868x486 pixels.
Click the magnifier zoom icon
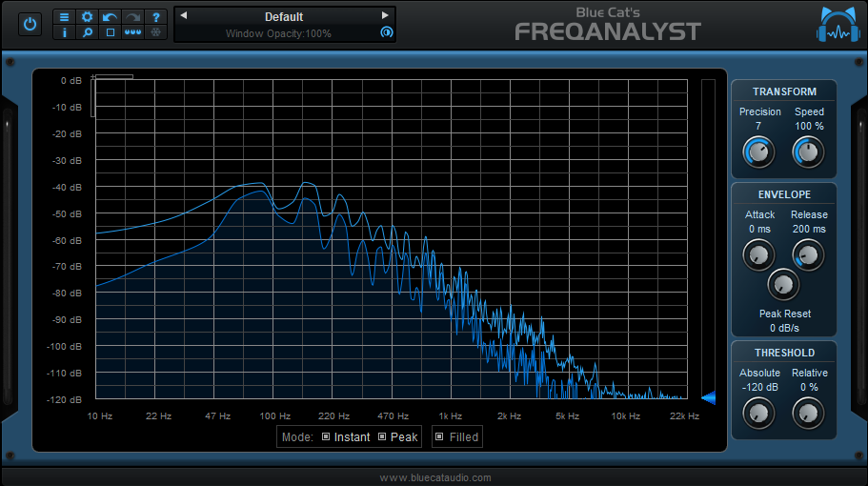pos(87,32)
